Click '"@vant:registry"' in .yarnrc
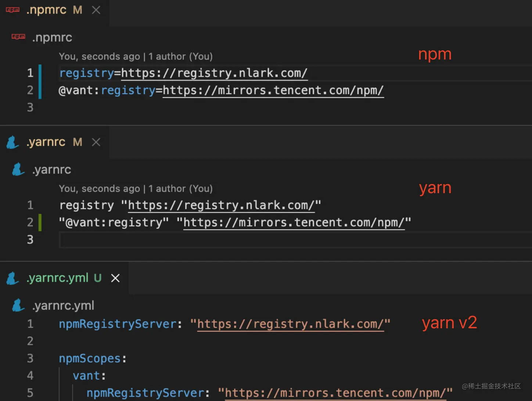Screen dimensions: 532x401 tap(114, 223)
